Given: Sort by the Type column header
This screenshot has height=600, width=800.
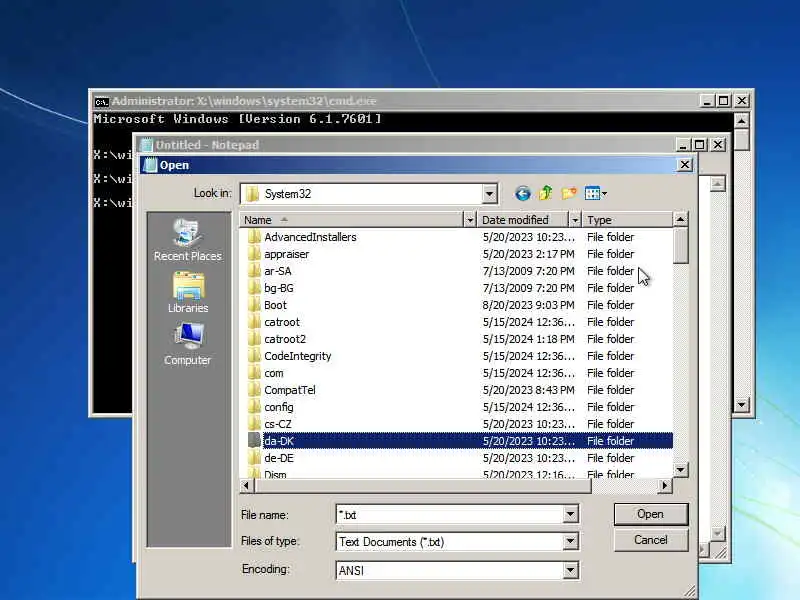Looking at the screenshot, I should (627, 220).
